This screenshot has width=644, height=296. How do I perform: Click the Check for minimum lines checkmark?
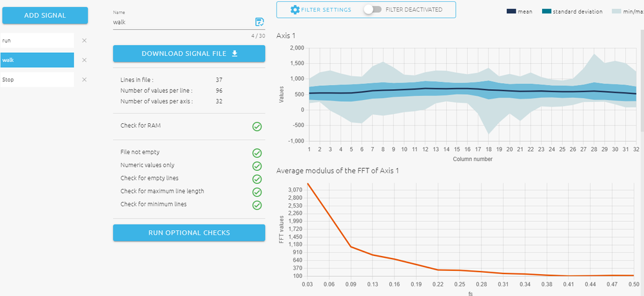(257, 205)
